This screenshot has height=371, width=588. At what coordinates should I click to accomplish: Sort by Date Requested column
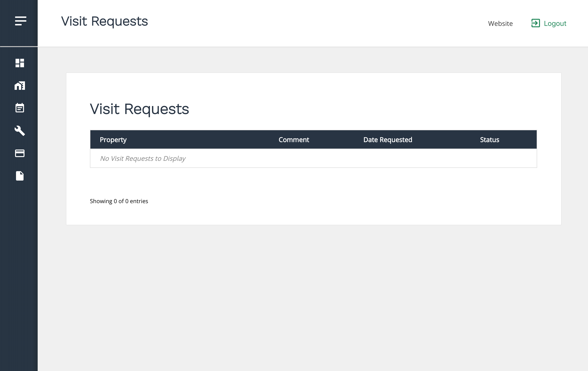coord(387,140)
